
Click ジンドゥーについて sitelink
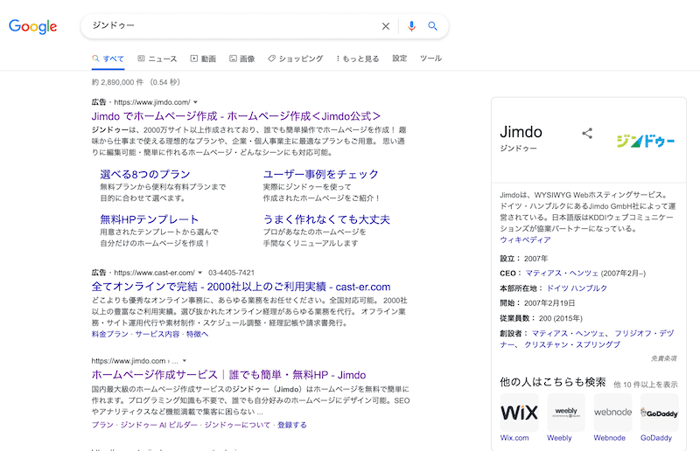[x=237, y=425]
